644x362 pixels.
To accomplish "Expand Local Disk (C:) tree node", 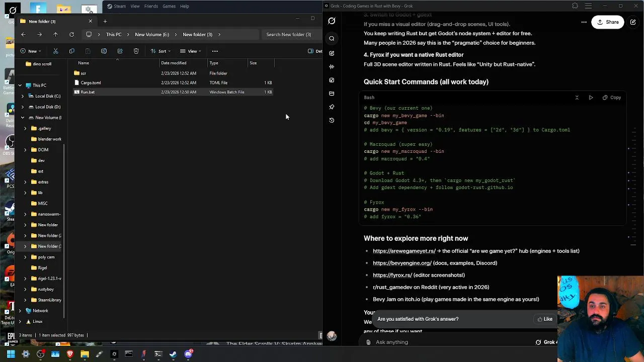I will pyautogui.click(x=23, y=96).
